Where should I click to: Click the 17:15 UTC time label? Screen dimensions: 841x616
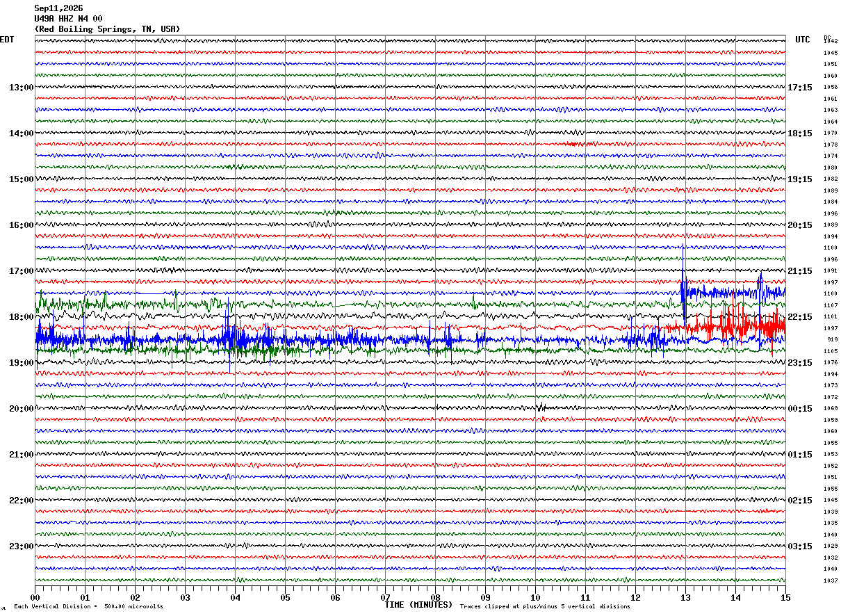[x=800, y=88]
